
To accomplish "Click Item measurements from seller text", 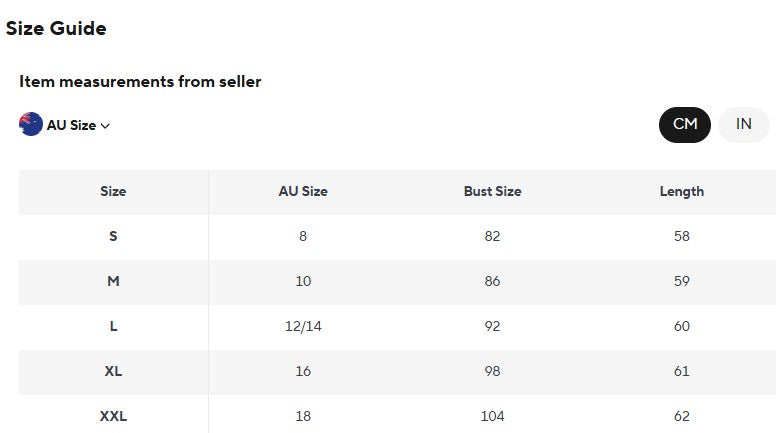I will 140,81.
